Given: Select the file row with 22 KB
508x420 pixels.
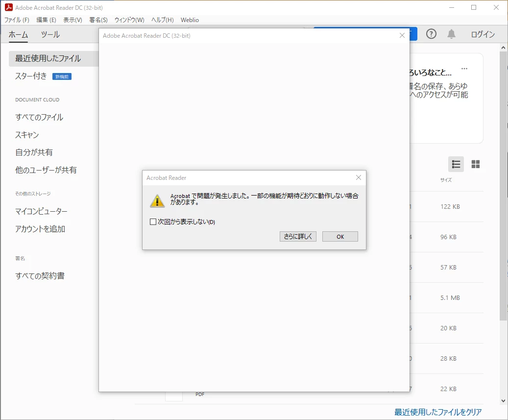Looking at the screenshot, I should (x=446, y=389).
